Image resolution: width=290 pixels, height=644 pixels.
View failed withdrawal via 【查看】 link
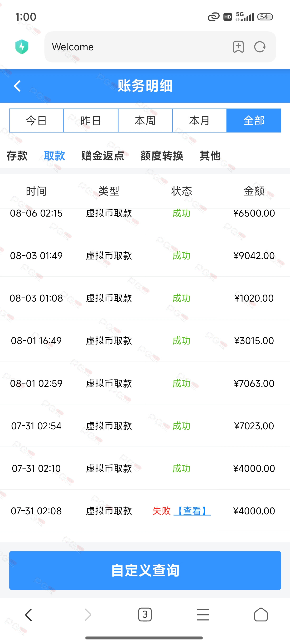tap(192, 511)
